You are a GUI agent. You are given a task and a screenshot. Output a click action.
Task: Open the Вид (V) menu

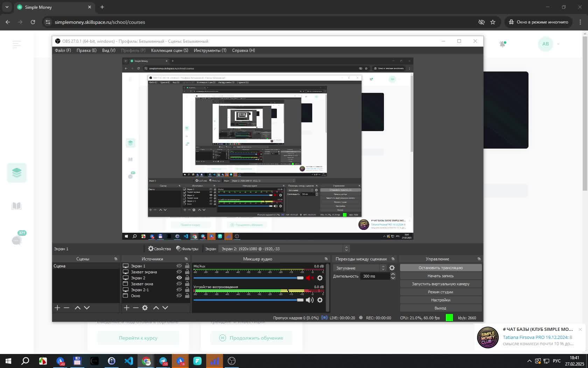click(x=108, y=50)
